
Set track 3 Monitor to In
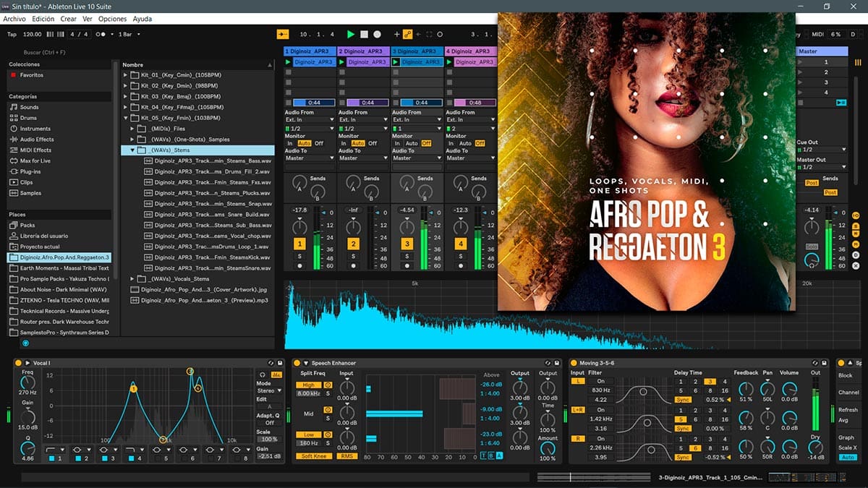pyautogui.click(x=397, y=143)
